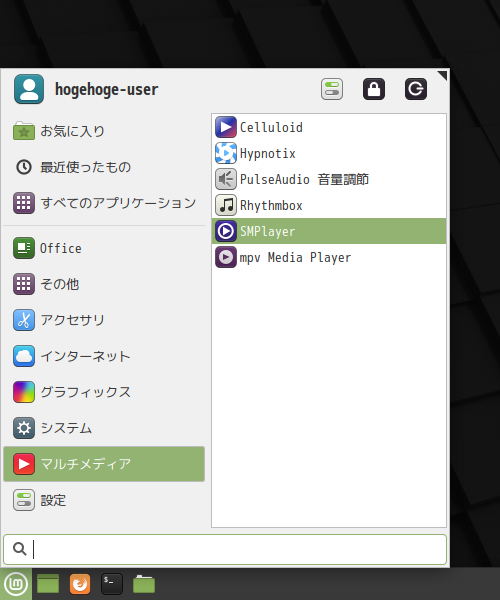Open PulseAudio 音量調節 label
The height and width of the screenshot is (600, 500).
(x=304, y=179)
